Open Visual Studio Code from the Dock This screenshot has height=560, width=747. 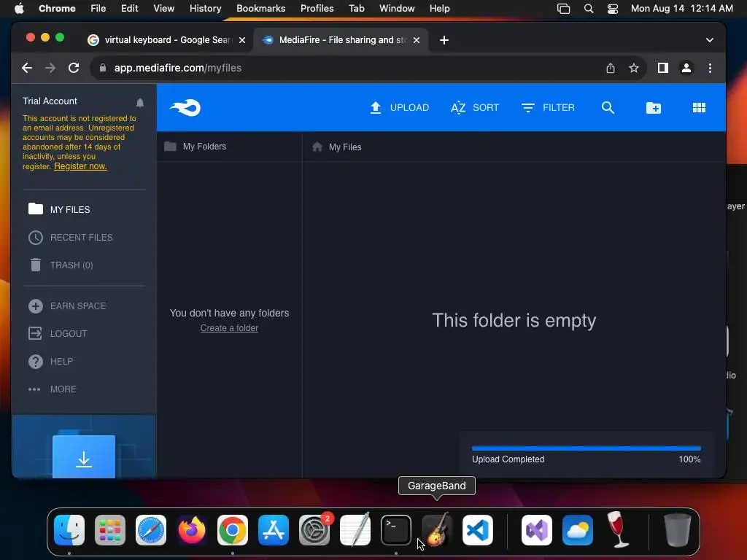pos(478,529)
